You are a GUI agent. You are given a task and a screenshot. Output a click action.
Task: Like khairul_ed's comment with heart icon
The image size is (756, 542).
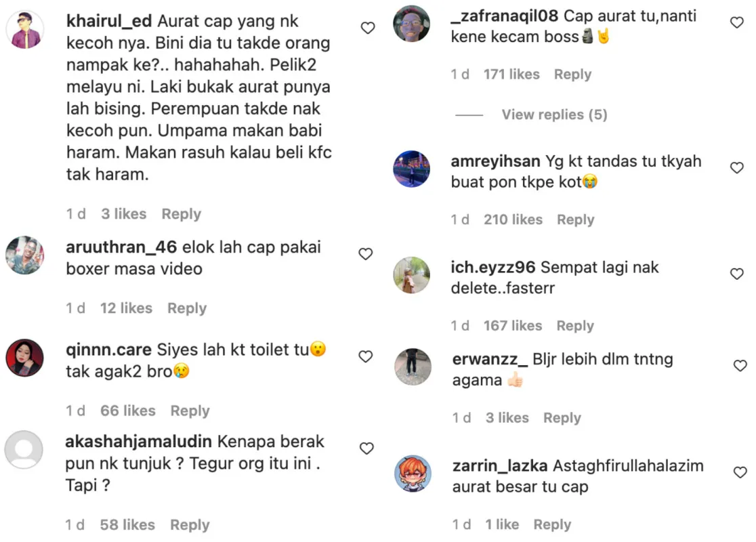(x=368, y=28)
